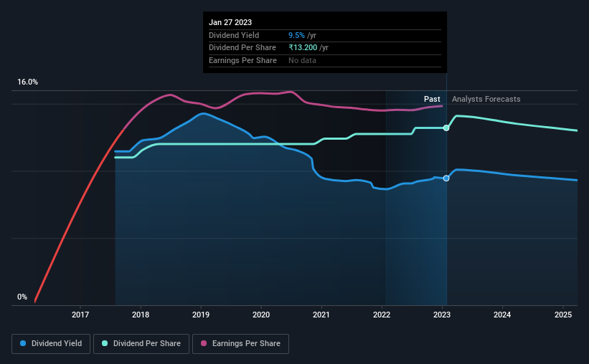This screenshot has height=364, width=589.
Task: Toggle the Earnings Per Share legend button
Action: (240, 344)
